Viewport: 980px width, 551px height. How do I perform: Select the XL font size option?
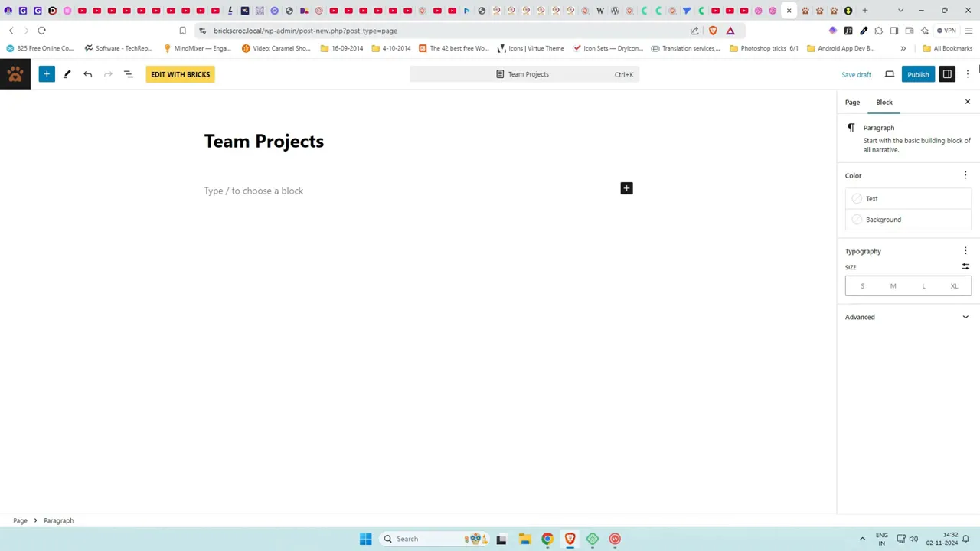[x=954, y=285]
